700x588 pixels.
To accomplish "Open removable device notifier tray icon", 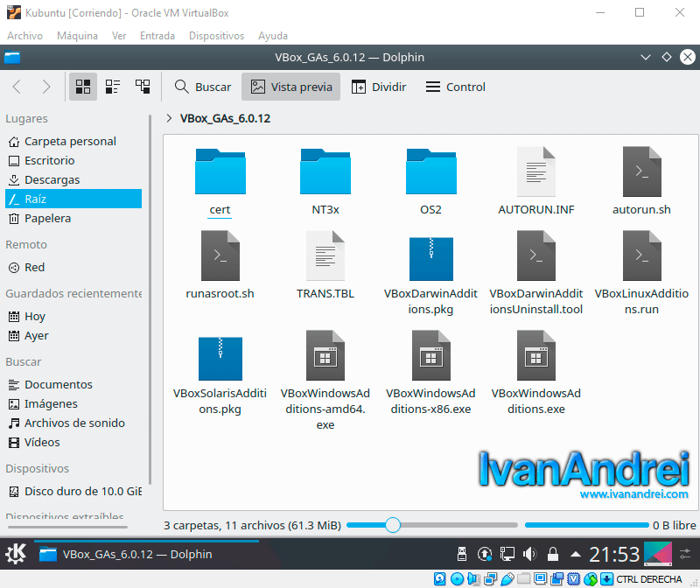I will tap(462, 554).
